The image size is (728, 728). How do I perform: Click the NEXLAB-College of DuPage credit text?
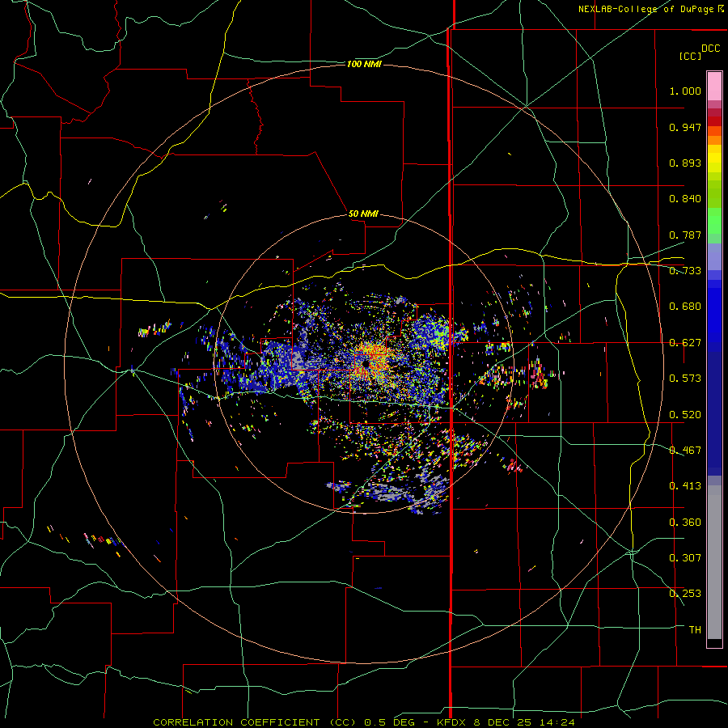click(x=650, y=9)
